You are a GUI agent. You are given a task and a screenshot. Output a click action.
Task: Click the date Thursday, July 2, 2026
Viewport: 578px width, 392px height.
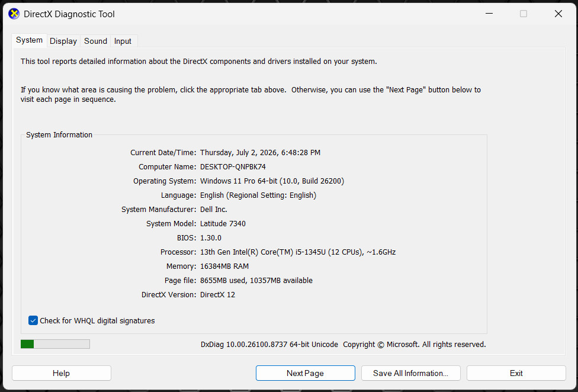[x=260, y=153]
